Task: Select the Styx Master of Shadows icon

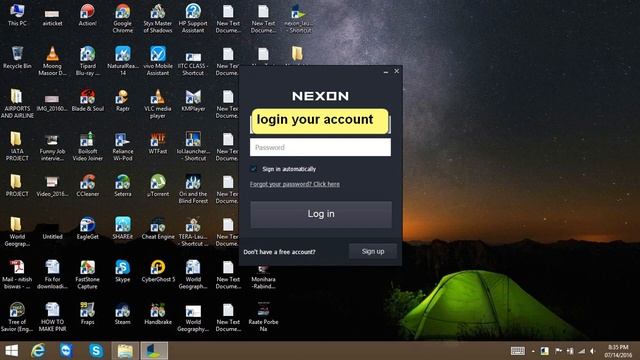Action: coord(158,18)
